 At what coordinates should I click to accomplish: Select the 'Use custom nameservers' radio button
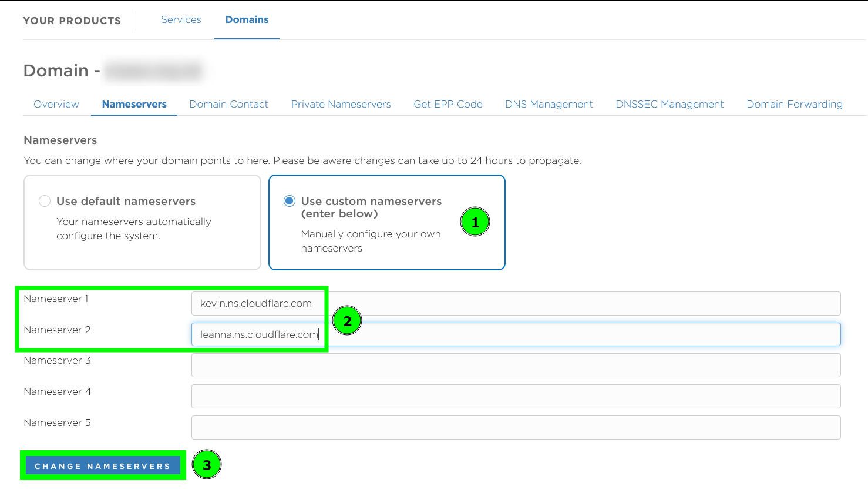tap(289, 200)
